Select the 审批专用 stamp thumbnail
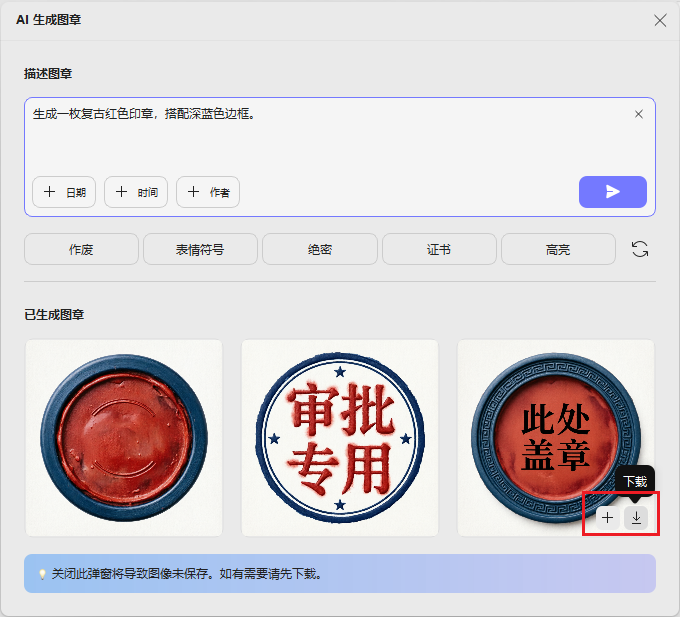The height and width of the screenshot is (617, 680). (340, 438)
